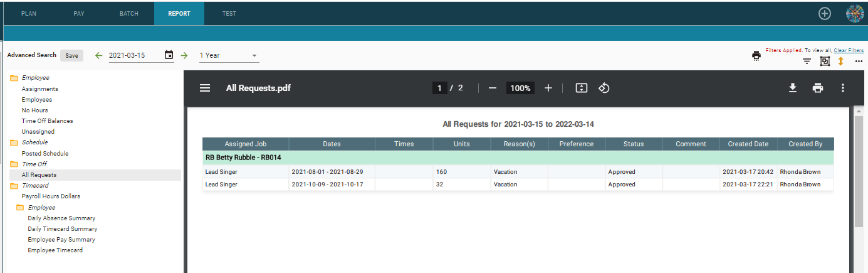This screenshot has height=273, width=868.
Task: Rotate the PDF counterclockwise
Action: pos(604,88)
